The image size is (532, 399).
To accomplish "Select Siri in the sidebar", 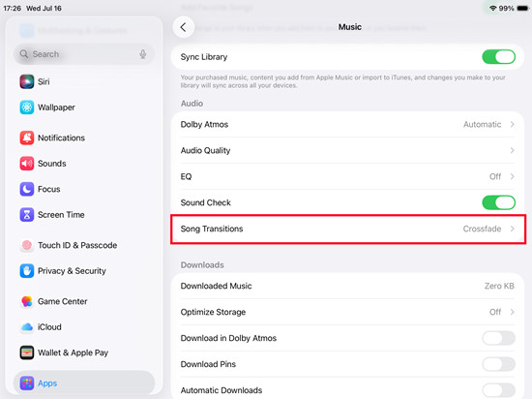I will coord(84,82).
